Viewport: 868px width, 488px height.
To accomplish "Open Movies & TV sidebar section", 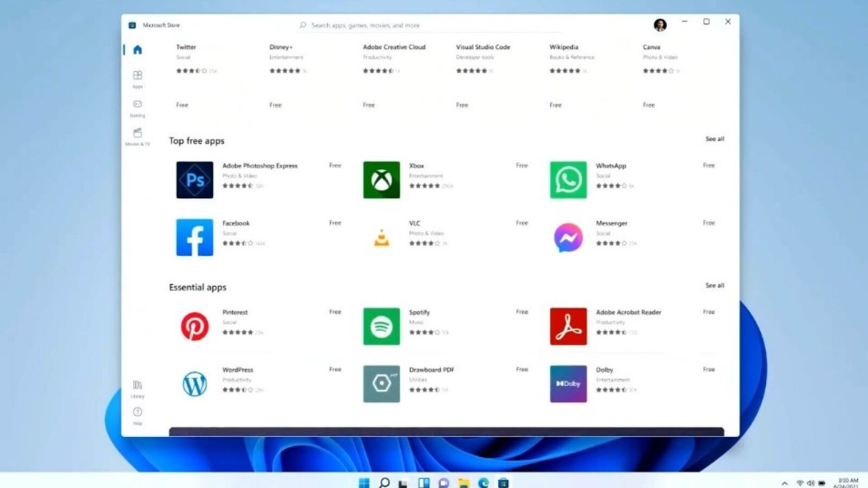I will pyautogui.click(x=137, y=136).
